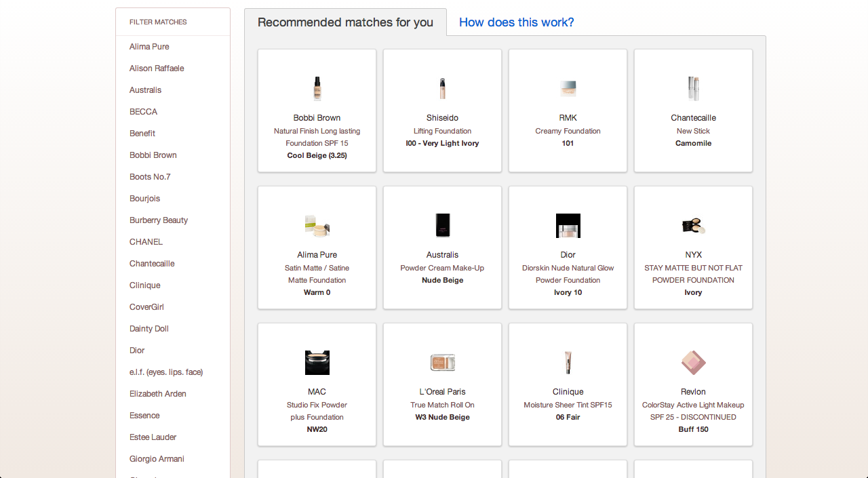Click the Camomile shade label
Viewport: 868px width, 478px height.
pyautogui.click(x=693, y=143)
